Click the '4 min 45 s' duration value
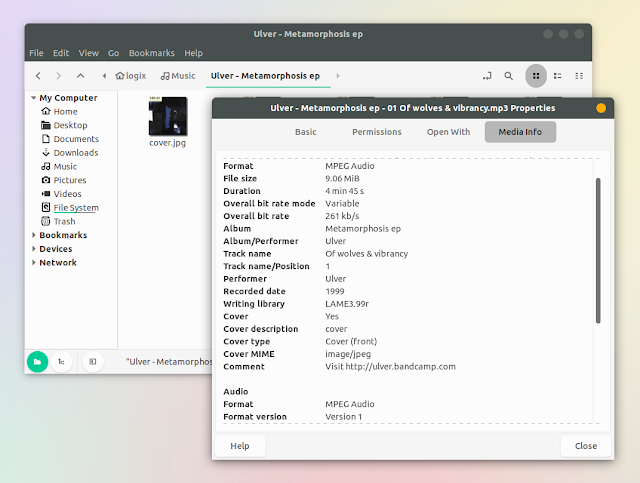Image resolution: width=640 pixels, height=483 pixels. [344, 191]
